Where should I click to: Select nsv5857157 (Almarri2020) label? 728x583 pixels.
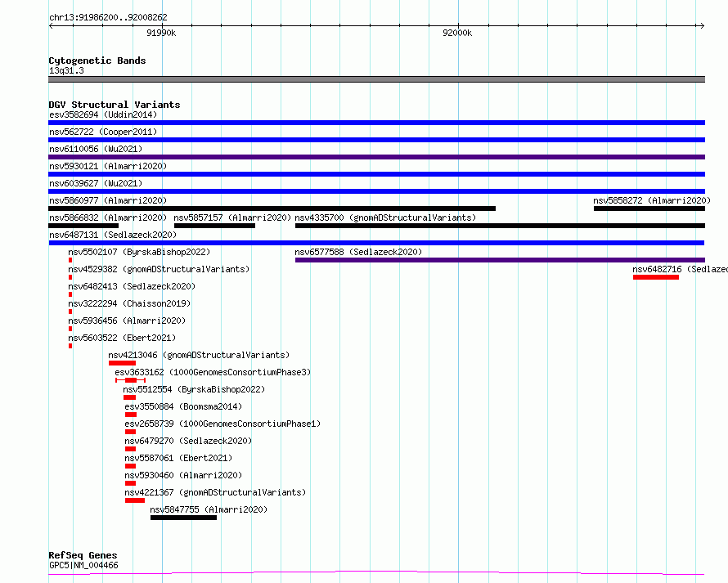click(x=232, y=218)
